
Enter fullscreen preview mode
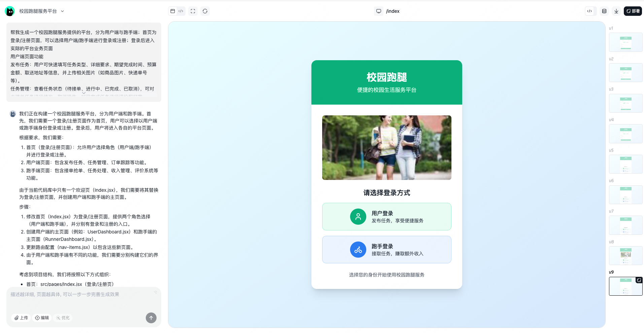coord(193,11)
